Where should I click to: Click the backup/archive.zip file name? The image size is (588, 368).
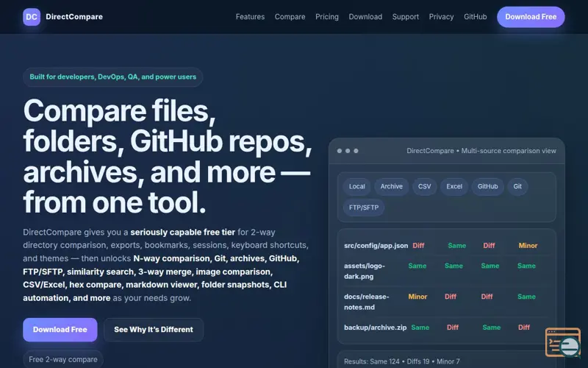coord(376,328)
